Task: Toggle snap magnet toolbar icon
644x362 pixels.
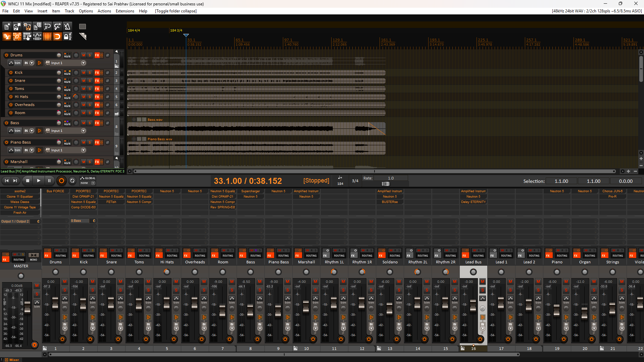Action: pos(57,37)
